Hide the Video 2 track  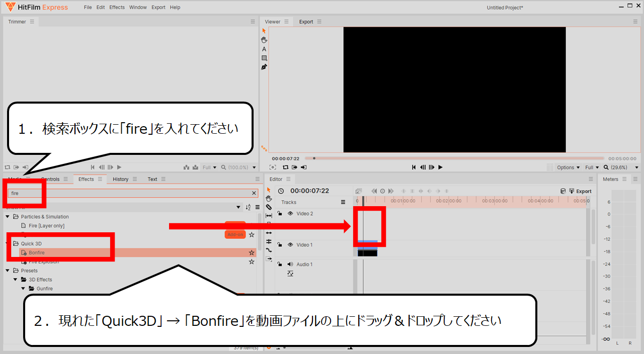click(x=290, y=213)
